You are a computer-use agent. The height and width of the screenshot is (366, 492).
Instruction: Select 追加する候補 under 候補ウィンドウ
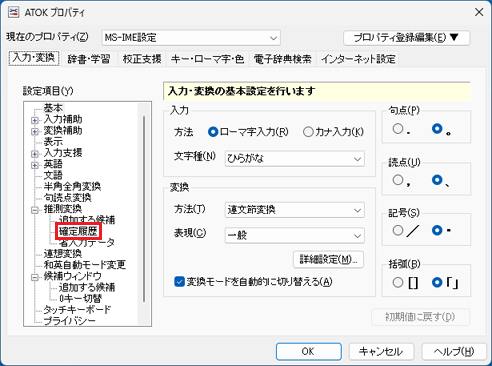pyautogui.click(x=87, y=287)
